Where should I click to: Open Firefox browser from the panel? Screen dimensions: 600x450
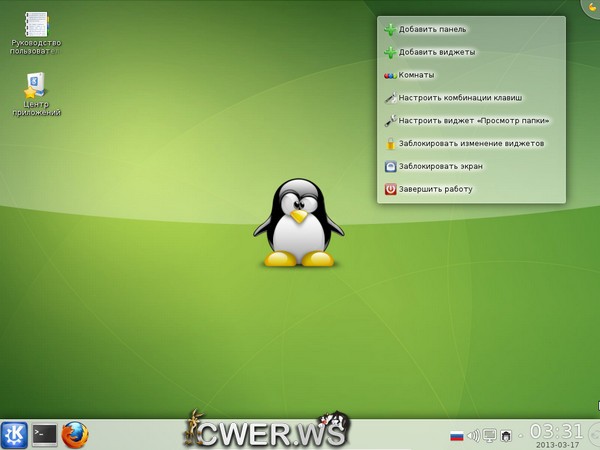click(x=75, y=435)
